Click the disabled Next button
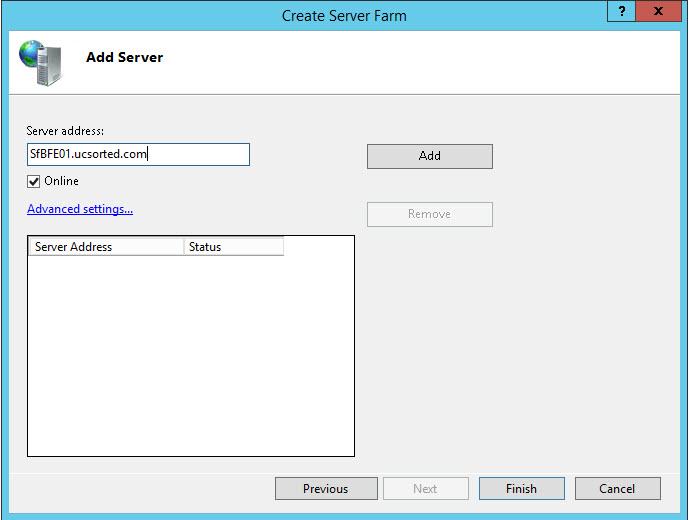Image resolution: width=692 pixels, height=520 pixels. click(425, 488)
